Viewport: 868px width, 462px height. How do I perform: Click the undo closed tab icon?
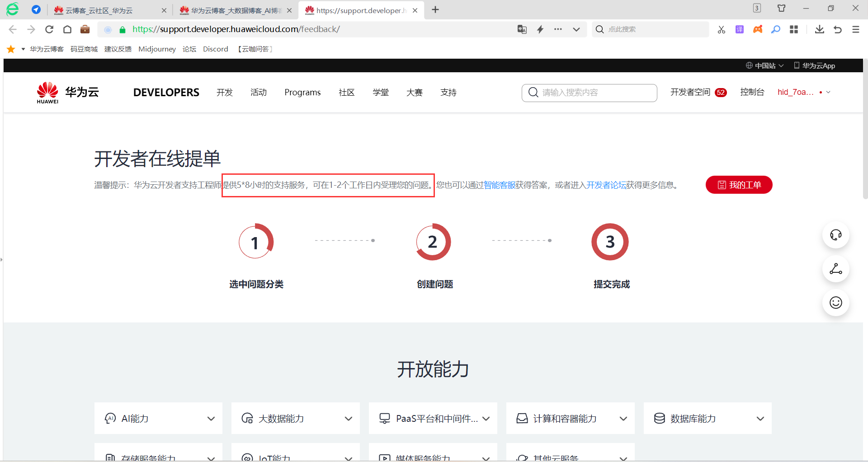[x=838, y=29]
